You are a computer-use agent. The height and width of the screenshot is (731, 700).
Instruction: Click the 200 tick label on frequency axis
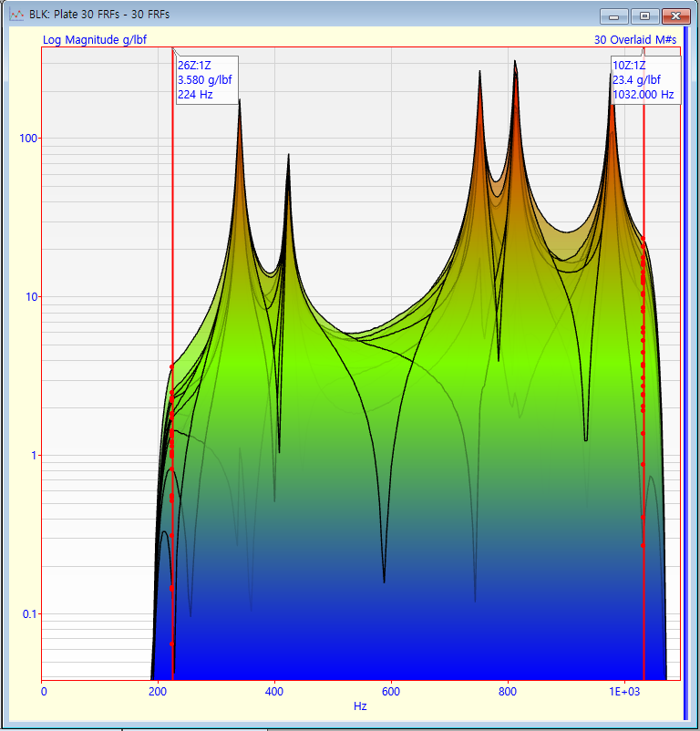click(x=158, y=692)
